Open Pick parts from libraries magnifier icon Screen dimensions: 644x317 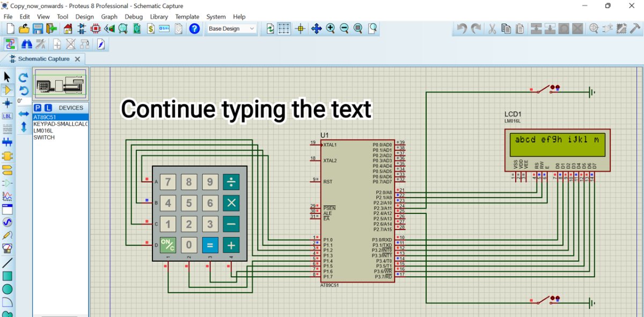point(594,28)
